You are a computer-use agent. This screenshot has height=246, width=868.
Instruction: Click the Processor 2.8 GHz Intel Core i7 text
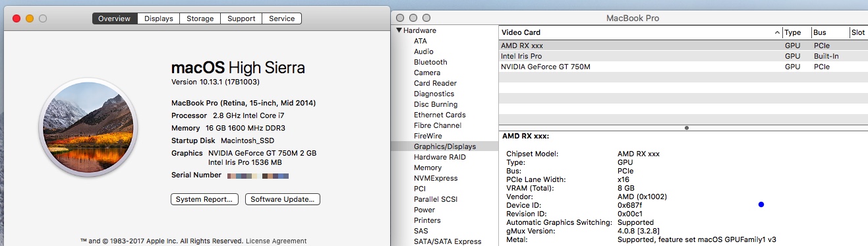click(228, 115)
